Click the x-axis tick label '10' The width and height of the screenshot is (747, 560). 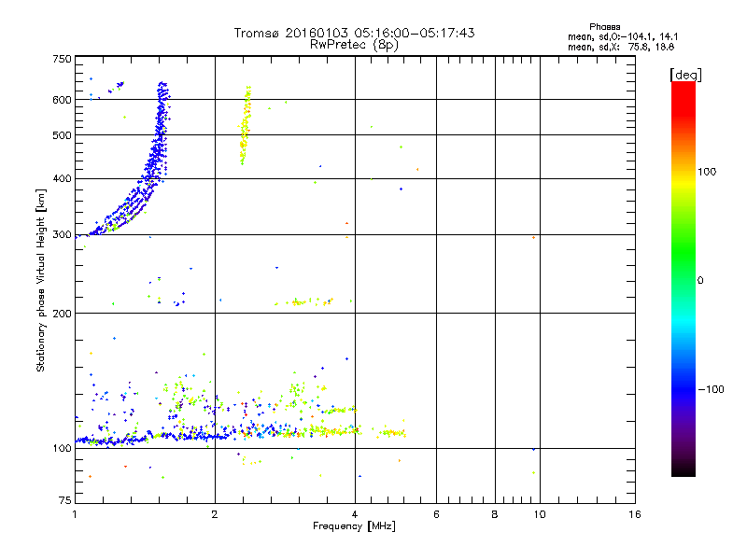tap(540, 514)
